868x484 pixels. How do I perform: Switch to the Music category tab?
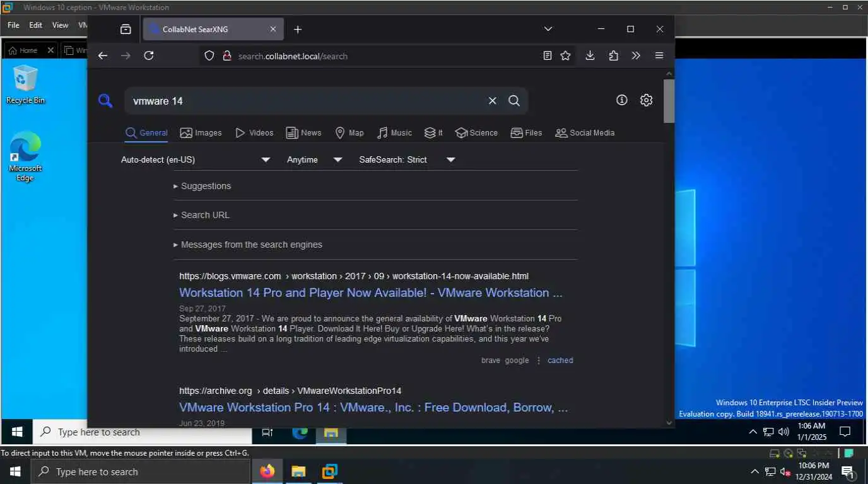coord(394,133)
